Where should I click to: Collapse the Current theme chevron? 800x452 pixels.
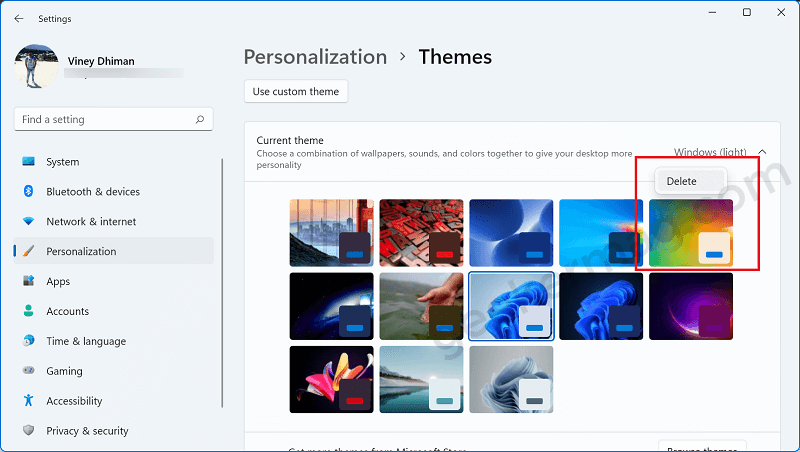(762, 152)
